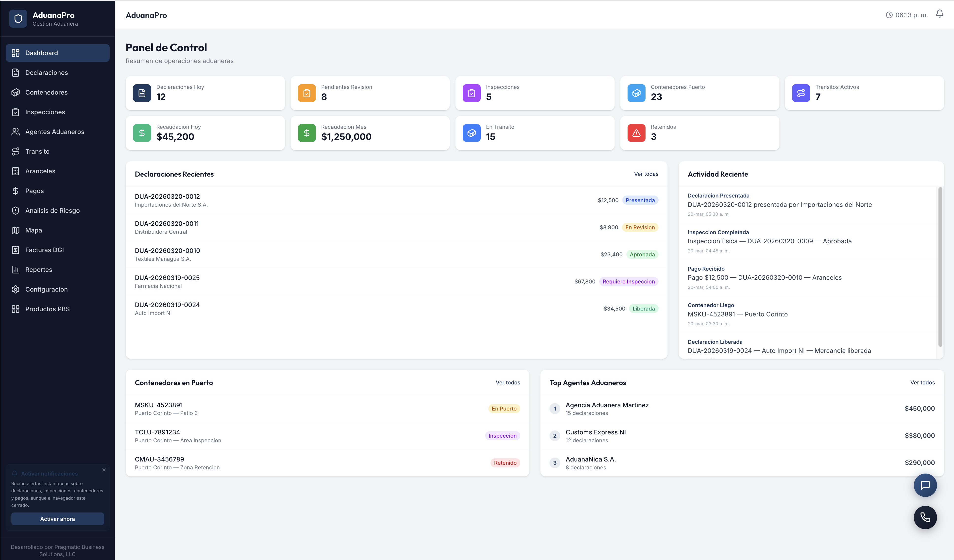
Task: Open the phone contact button
Action: click(x=926, y=517)
